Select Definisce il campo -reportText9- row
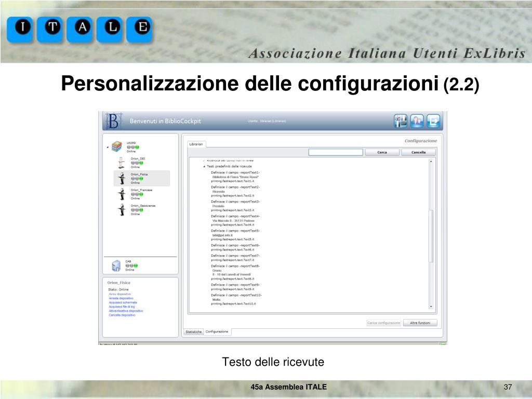The image size is (532, 399). [235, 285]
